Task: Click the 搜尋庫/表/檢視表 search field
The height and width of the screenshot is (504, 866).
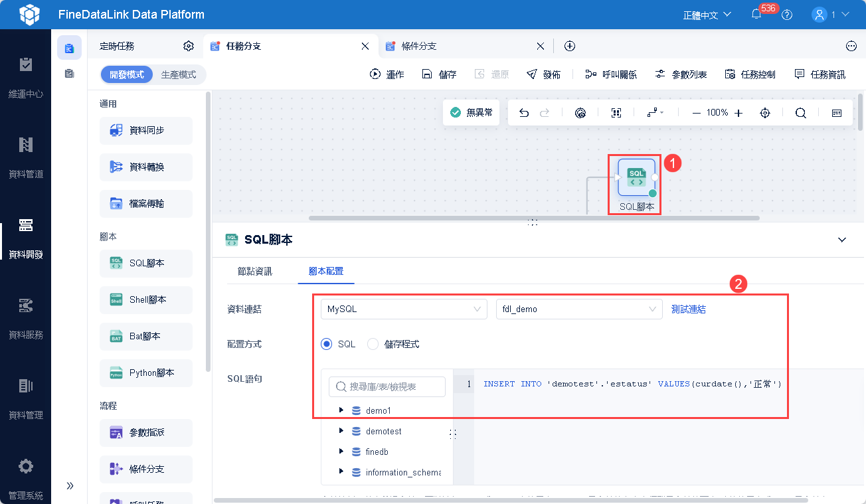Action: [387, 386]
